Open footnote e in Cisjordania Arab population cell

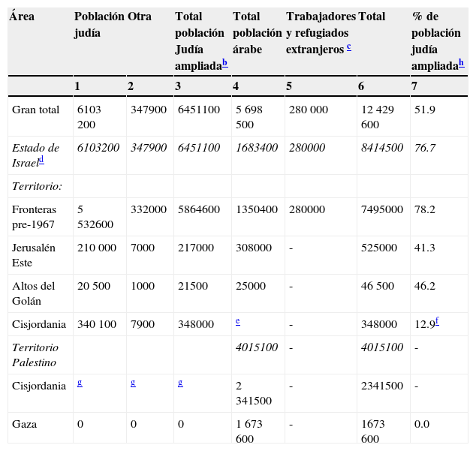coord(237,320)
